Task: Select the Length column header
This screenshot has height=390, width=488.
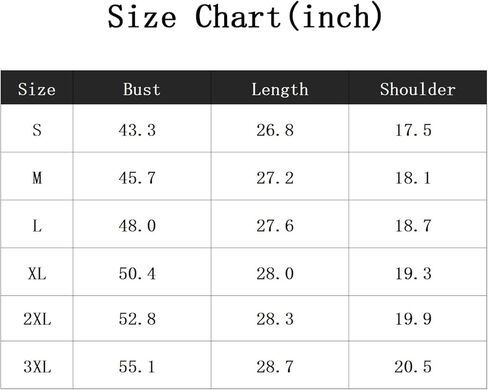Action: click(x=280, y=90)
